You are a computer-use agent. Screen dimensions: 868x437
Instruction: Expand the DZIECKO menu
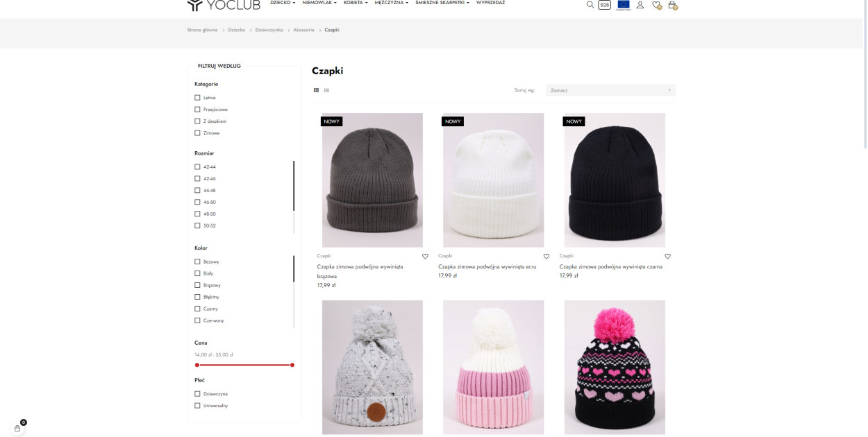pos(283,3)
